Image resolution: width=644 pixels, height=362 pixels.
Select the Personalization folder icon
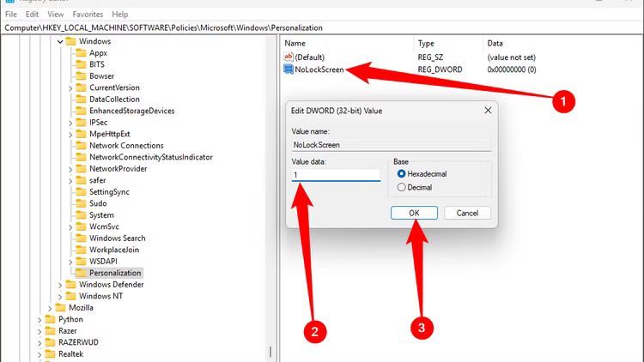[x=82, y=273]
